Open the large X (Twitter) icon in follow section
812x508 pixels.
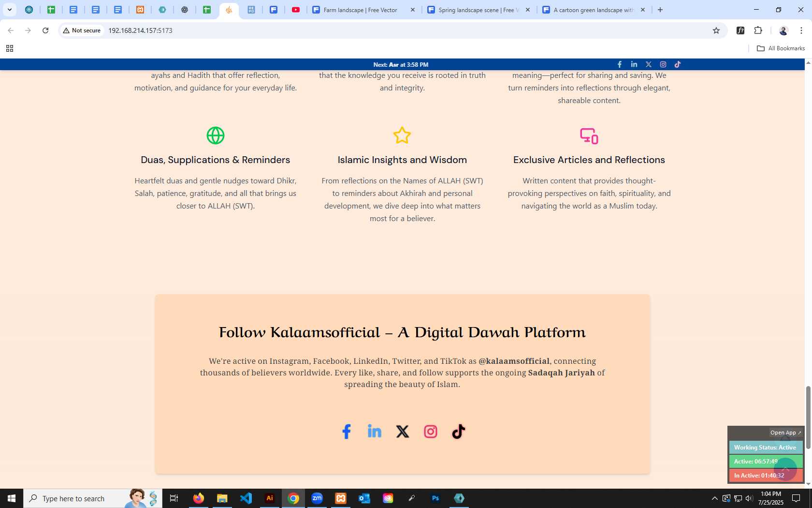click(403, 432)
